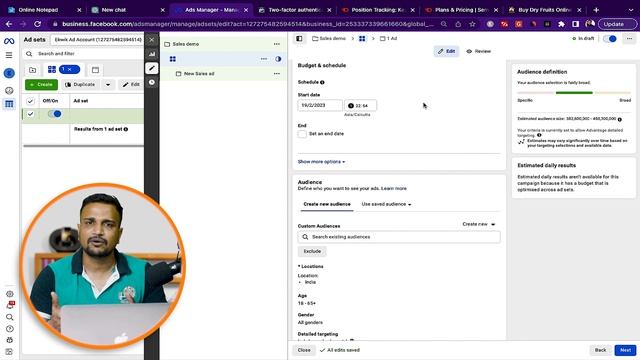Check the Set an end date box
The height and width of the screenshot is (360, 640).
302,134
